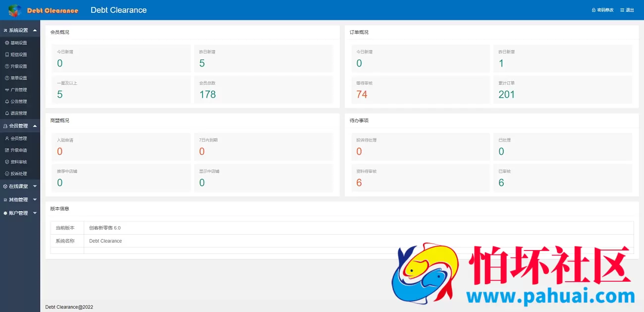Click 会员概况 昨日新增 5 card
This screenshot has height=312, width=644.
point(263,59)
